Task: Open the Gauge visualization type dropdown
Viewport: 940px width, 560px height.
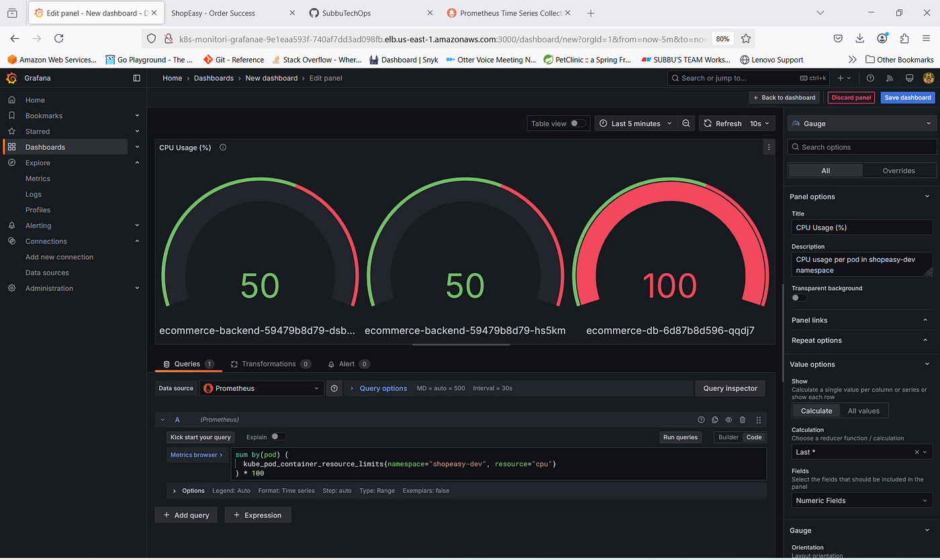Action: pyautogui.click(x=862, y=124)
